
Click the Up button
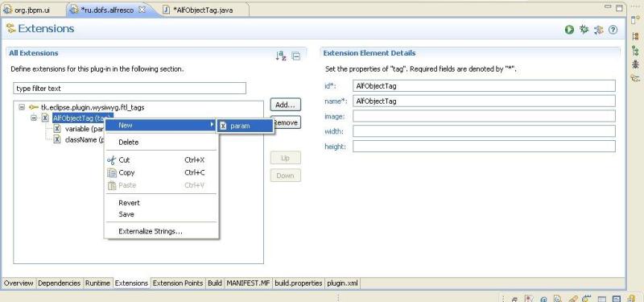coord(286,158)
